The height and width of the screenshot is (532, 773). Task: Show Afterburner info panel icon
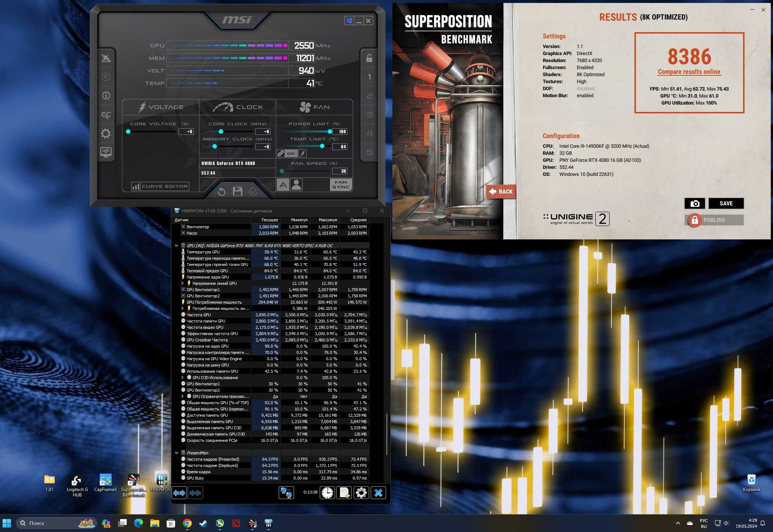pos(106,96)
